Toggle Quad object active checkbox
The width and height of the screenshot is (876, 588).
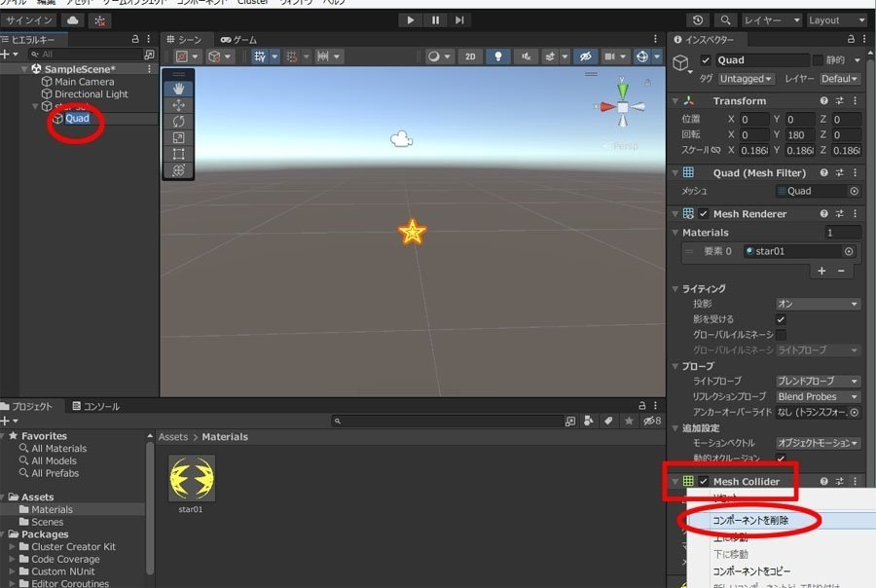[x=706, y=60]
